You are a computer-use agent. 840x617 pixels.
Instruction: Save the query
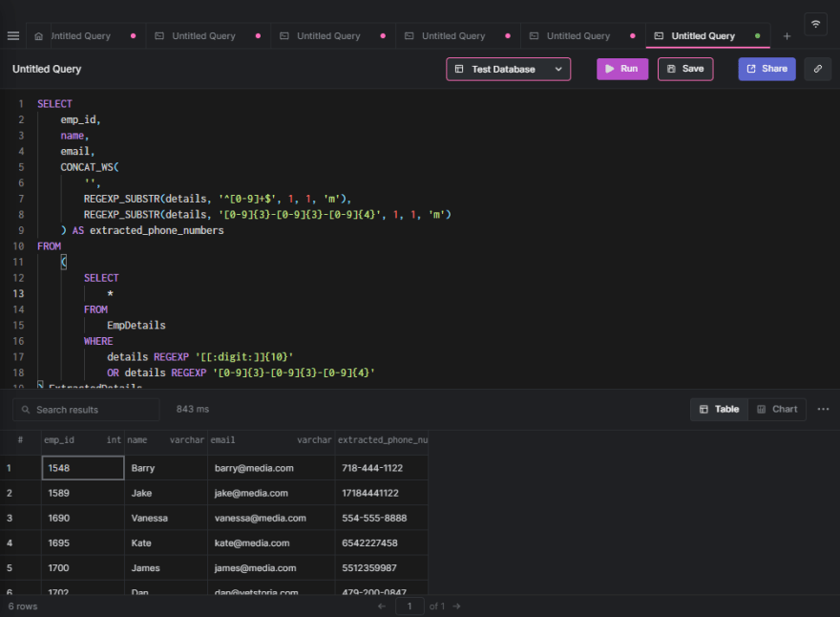click(685, 69)
